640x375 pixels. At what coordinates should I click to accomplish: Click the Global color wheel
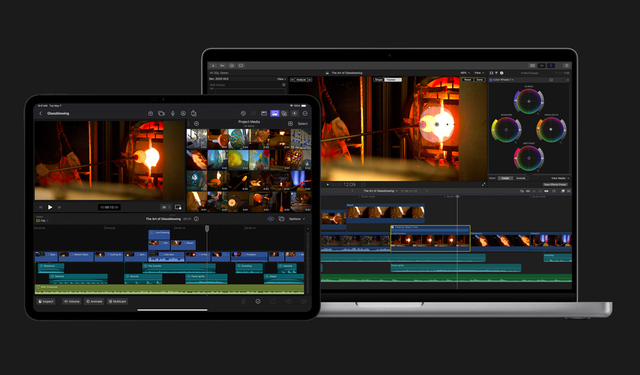pyautogui.click(x=529, y=101)
